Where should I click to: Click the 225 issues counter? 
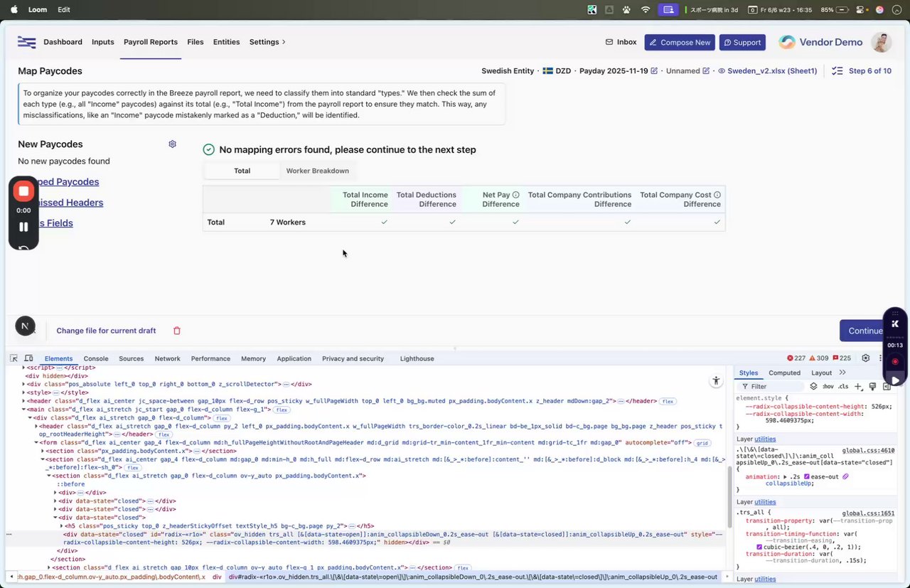click(842, 358)
